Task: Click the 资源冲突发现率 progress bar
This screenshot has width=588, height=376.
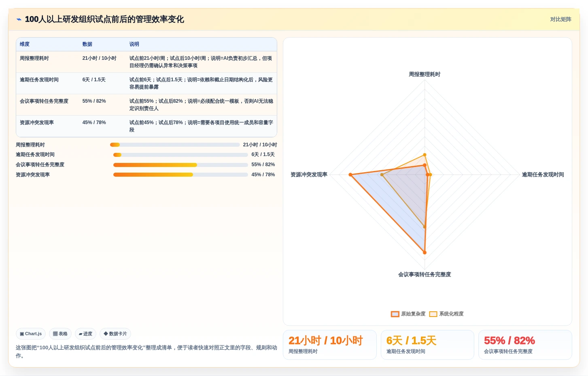Action: (x=180, y=175)
